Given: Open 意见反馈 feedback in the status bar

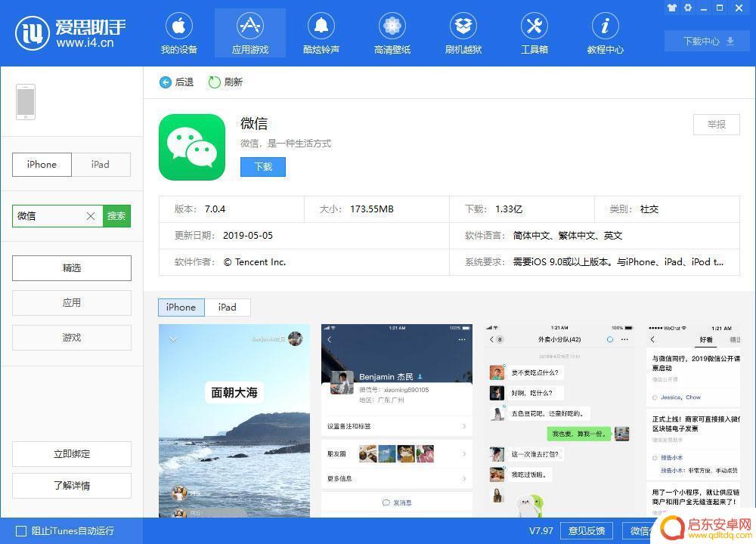Looking at the screenshot, I should [x=587, y=531].
